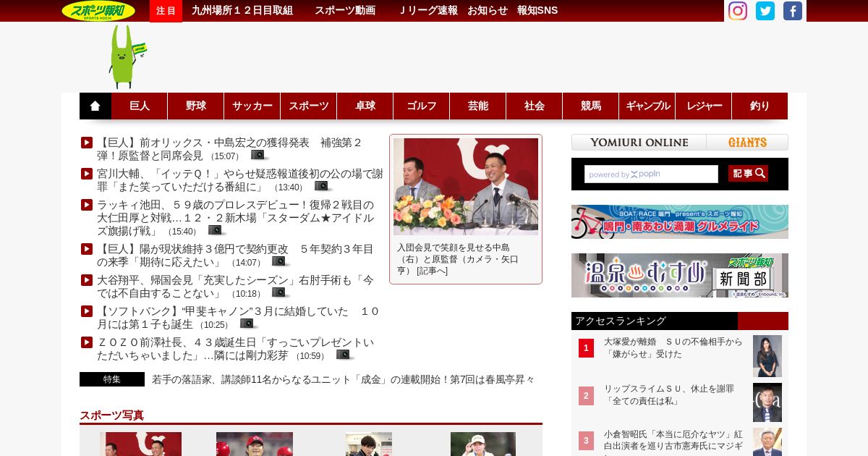Open お知らせ in top bar
Viewport: 868px width, 456px height.
coord(488,10)
